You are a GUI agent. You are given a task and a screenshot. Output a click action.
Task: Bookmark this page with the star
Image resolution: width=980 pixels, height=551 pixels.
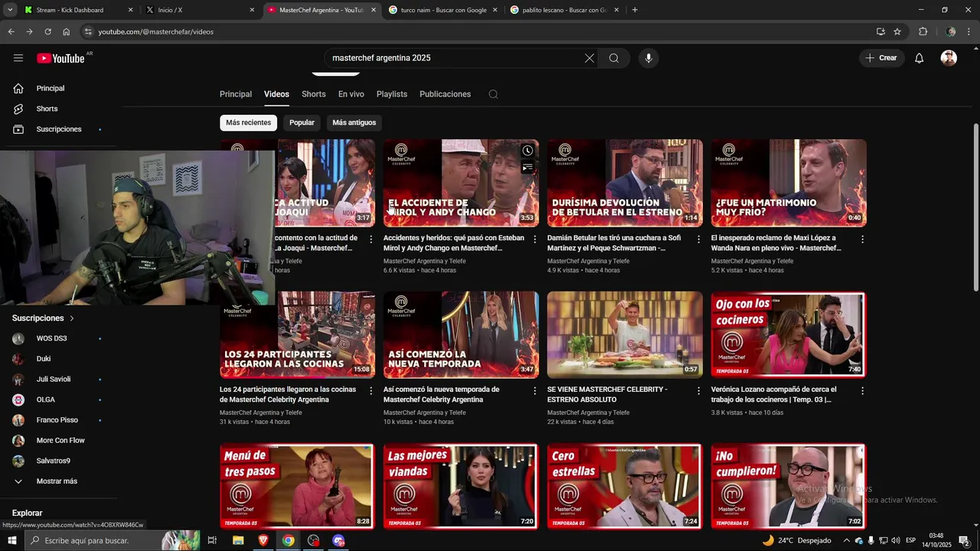point(897,31)
